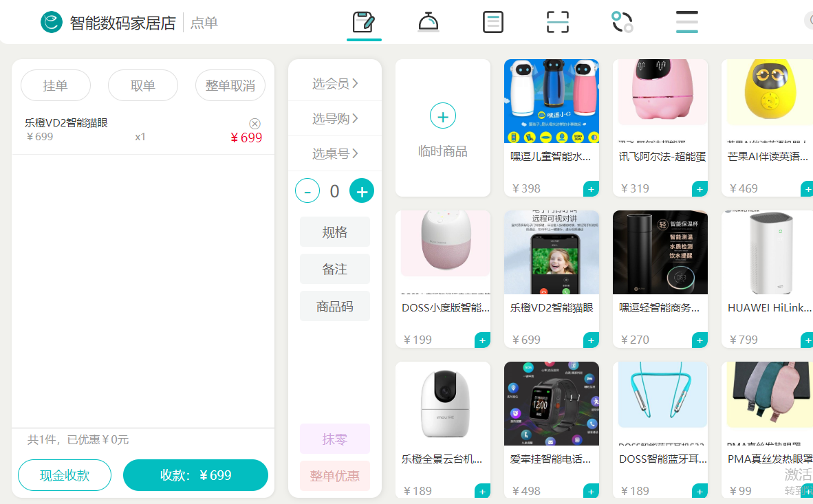Click the 抹零 round-off button
Screen dimensions: 813x504
(x=335, y=439)
